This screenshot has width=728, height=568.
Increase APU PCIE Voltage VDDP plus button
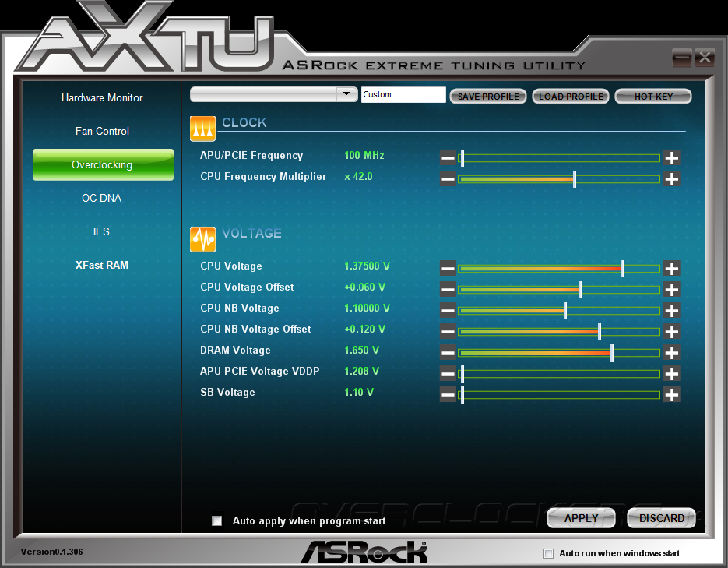pos(671,373)
